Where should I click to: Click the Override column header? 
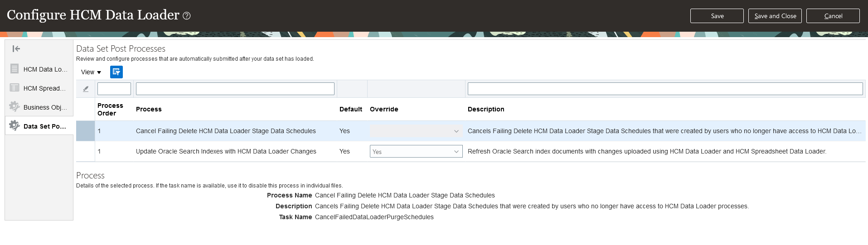tap(384, 109)
